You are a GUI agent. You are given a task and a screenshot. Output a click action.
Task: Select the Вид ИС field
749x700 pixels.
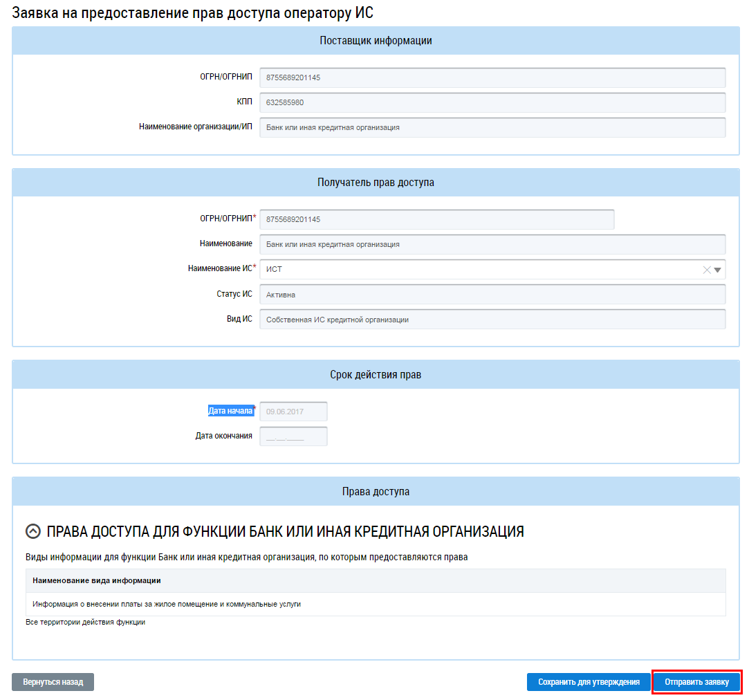(492, 320)
